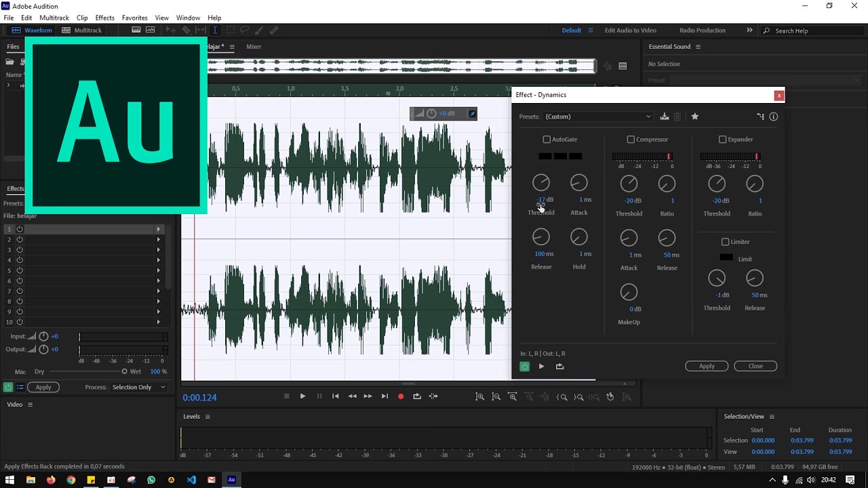Open Essential Sound panel menu
Viewport: 868px width, 488px height.
[698, 47]
